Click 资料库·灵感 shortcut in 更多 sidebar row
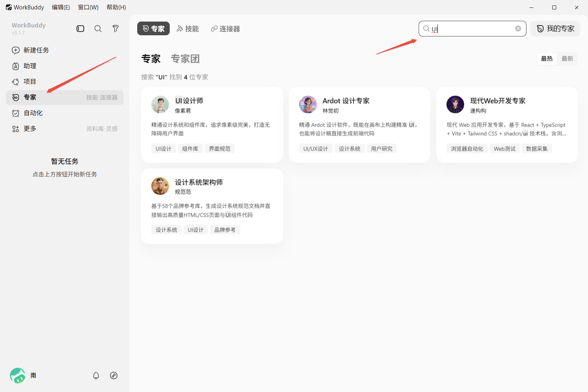The height and width of the screenshot is (392, 588). 102,129
